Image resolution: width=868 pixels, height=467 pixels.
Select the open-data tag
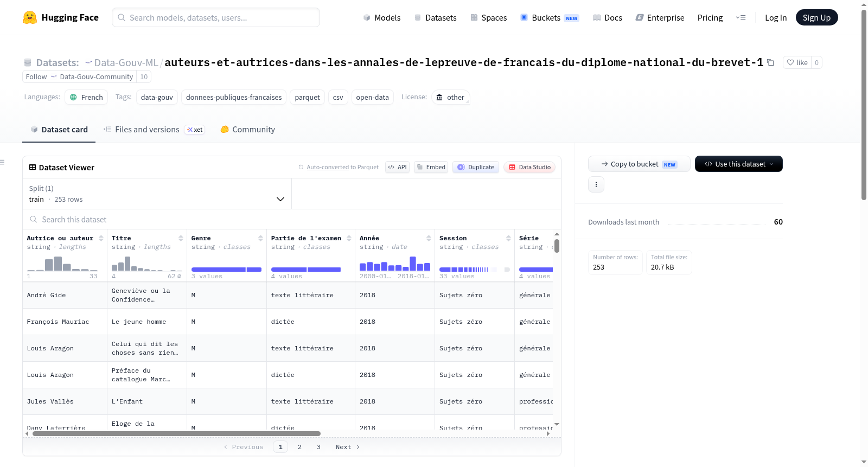point(372,97)
